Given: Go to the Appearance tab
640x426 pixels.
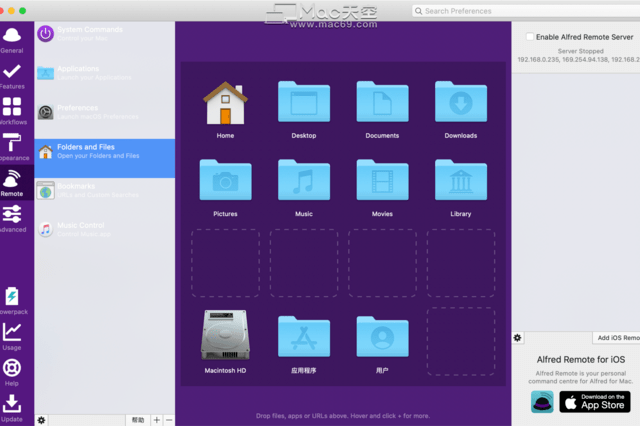Looking at the screenshot, I should pyautogui.click(x=12, y=147).
